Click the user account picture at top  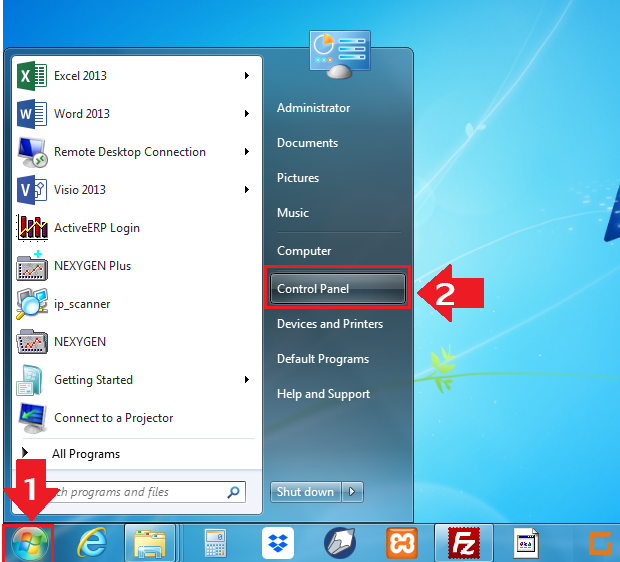(x=340, y=54)
